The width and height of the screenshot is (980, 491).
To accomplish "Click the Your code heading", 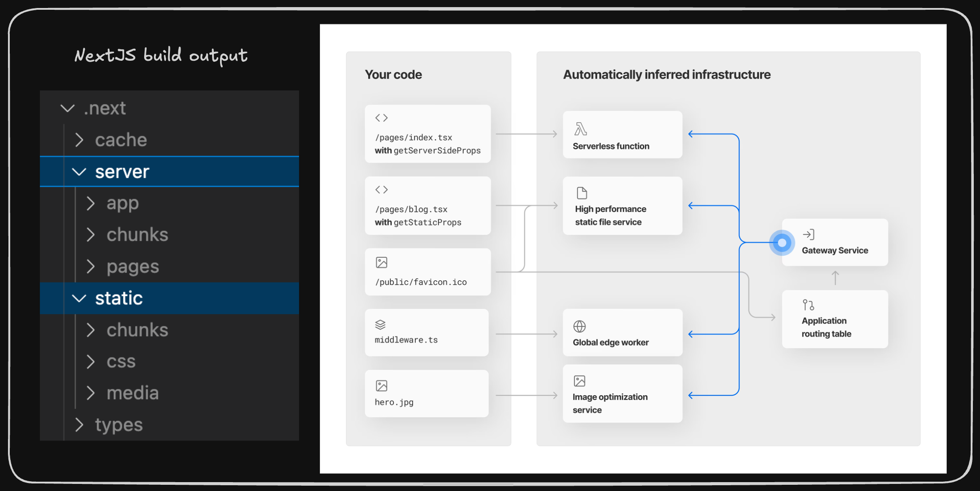I will 393,75.
